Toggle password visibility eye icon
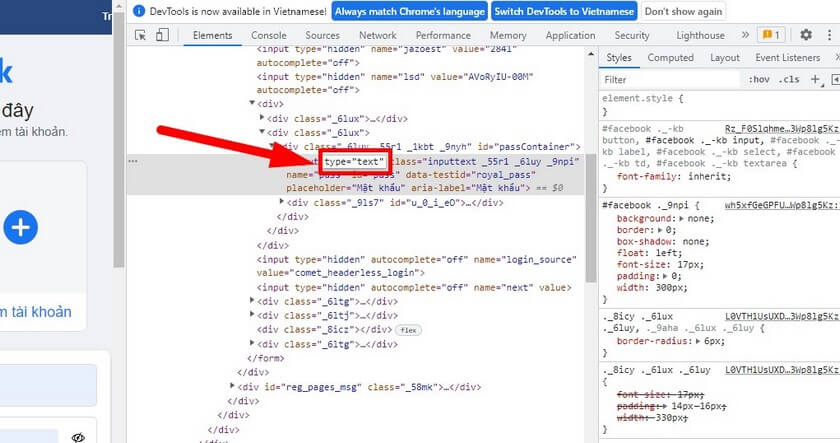840x443 pixels. [79, 437]
